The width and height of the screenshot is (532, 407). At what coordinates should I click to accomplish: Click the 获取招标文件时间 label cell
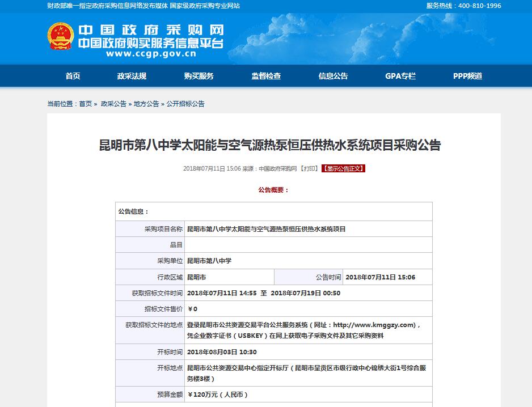(x=150, y=293)
